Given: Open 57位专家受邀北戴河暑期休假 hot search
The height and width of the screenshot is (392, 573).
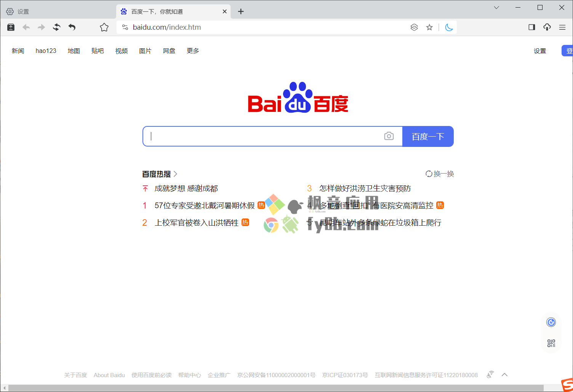Looking at the screenshot, I should (205, 206).
